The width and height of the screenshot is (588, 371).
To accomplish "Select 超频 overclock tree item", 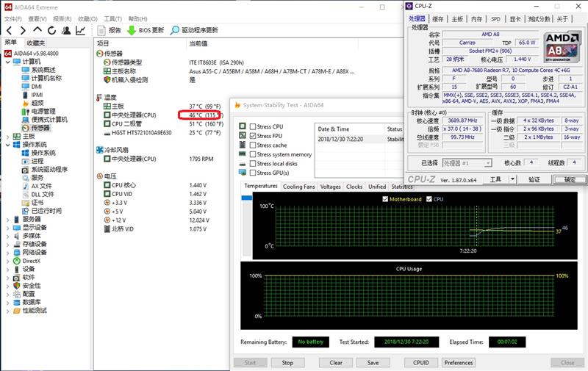I will pos(37,103).
